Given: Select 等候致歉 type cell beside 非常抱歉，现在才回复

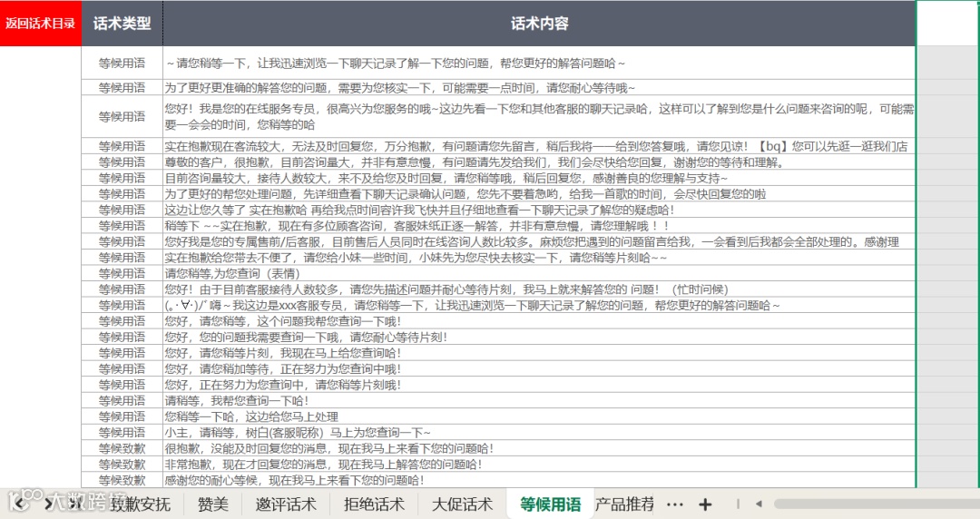Looking at the screenshot, I should coord(122,464).
